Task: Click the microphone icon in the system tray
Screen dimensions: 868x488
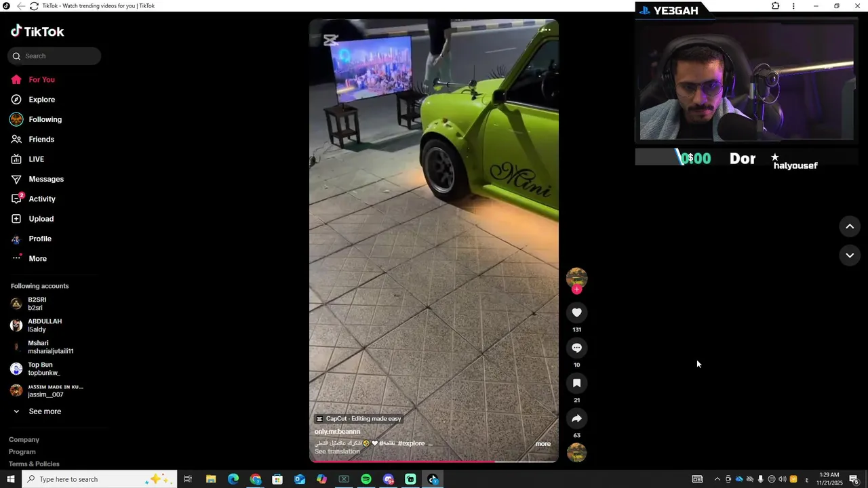Action: 761,479
